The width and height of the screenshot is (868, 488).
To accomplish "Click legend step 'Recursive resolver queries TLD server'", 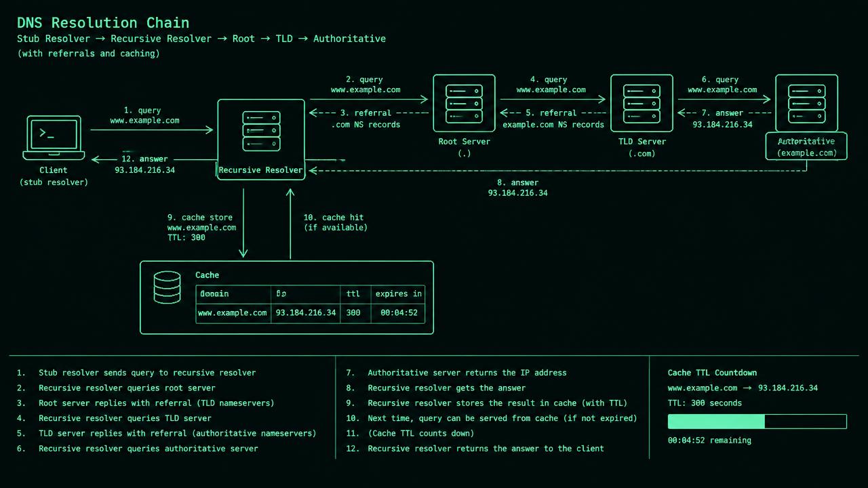I will [125, 418].
